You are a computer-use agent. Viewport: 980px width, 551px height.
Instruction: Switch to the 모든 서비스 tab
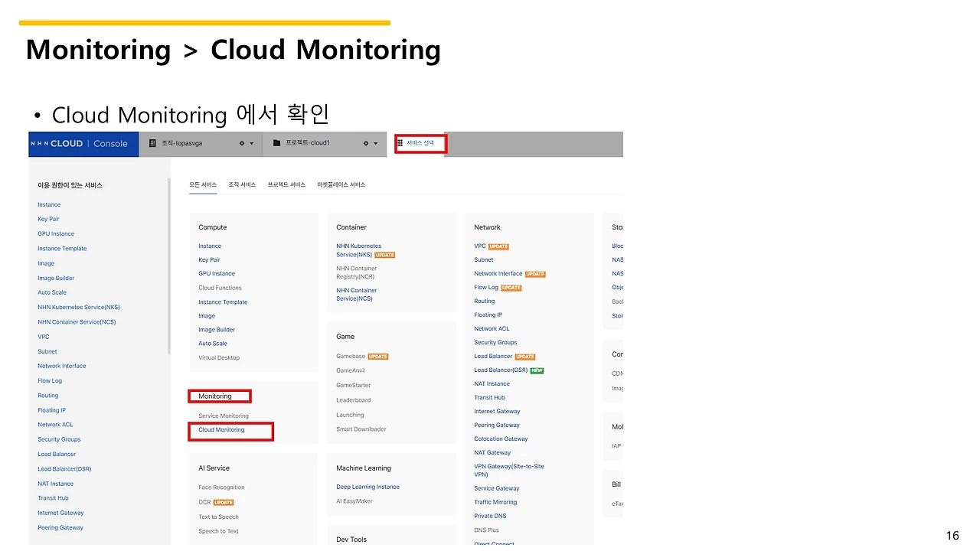pos(203,184)
